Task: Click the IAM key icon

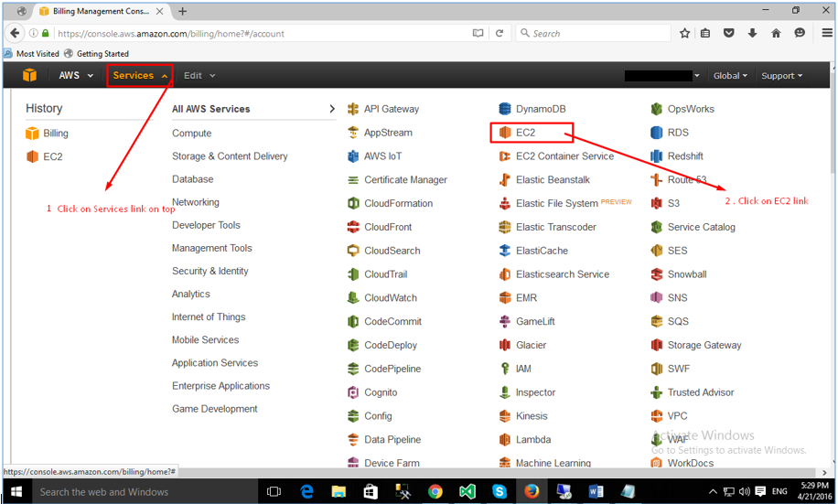Action: coord(505,369)
